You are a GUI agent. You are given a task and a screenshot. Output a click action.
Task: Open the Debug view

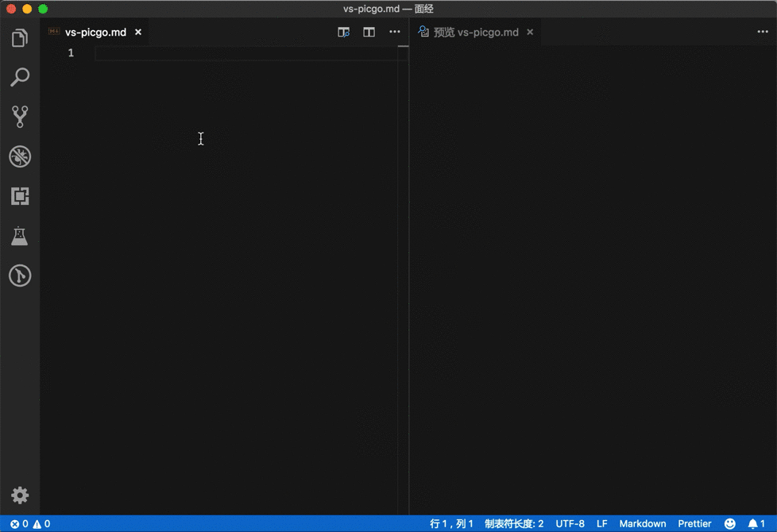pos(20,156)
